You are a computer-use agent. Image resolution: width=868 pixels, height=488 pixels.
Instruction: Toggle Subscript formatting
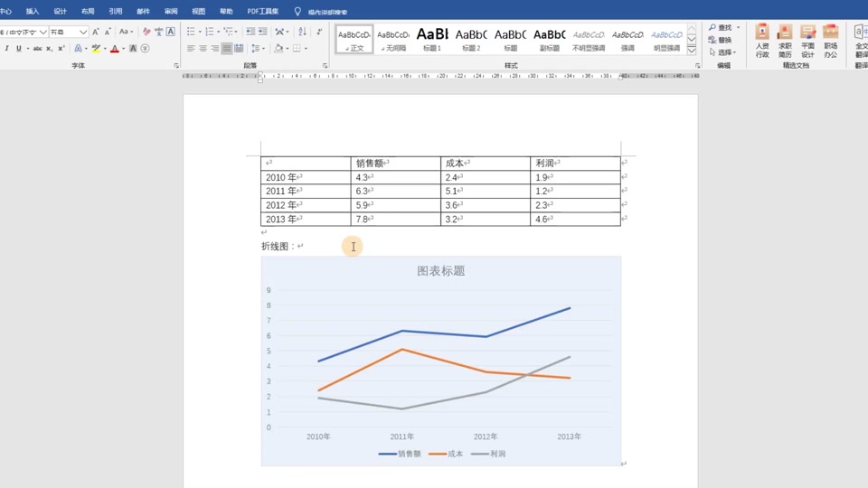[49, 49]
